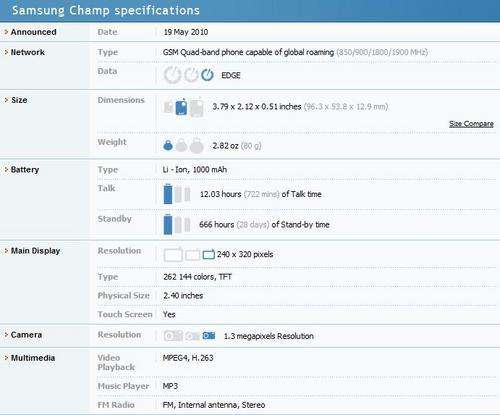Click the blue camera resolution icon
Image resolution: width=500 pixels, height=415 pixels.
[x=209, y=335]
